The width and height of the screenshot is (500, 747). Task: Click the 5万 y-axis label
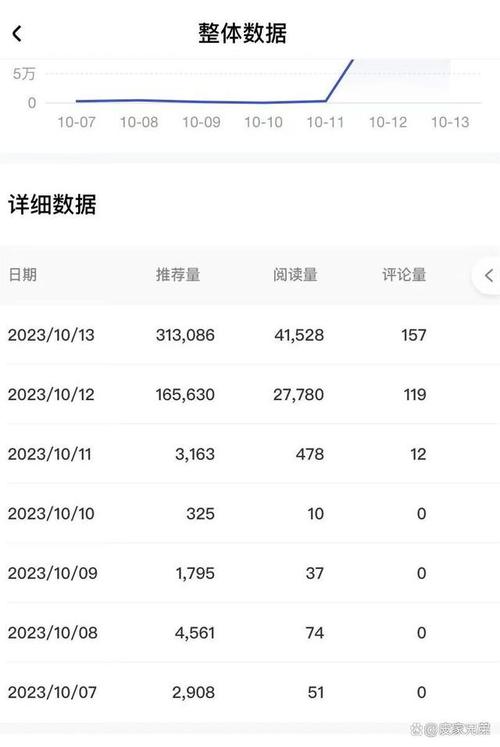24,74
